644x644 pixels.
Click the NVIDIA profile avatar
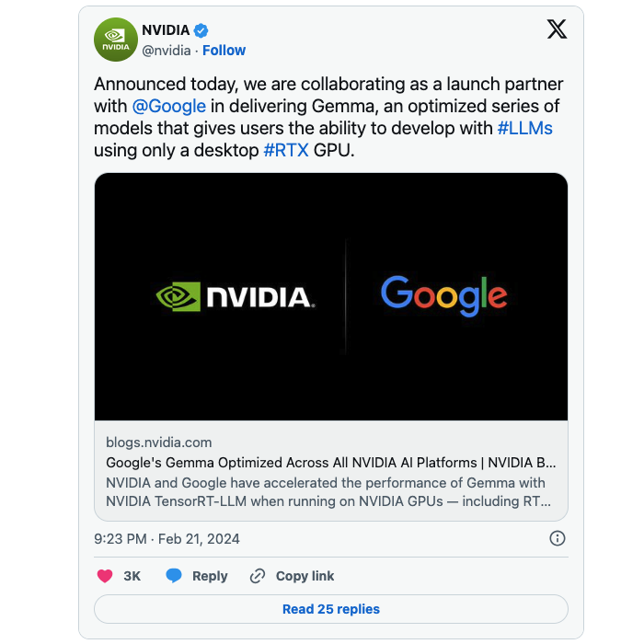(x=116, y=39)
